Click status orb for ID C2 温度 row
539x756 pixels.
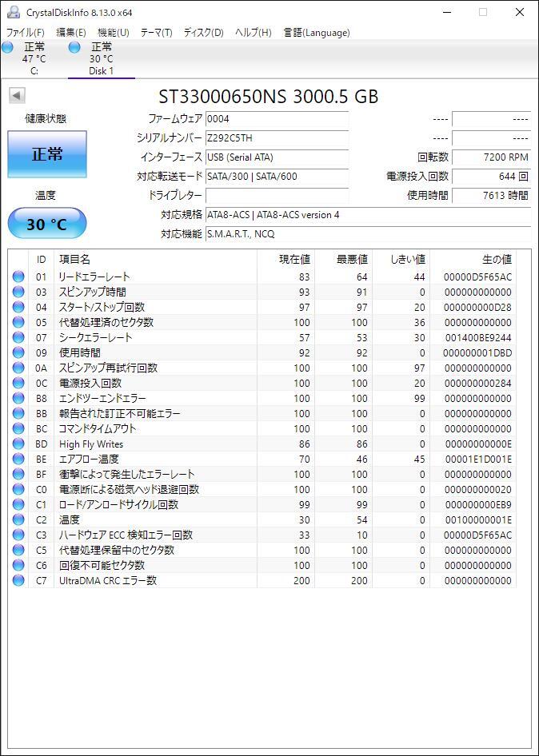point(18,519)
